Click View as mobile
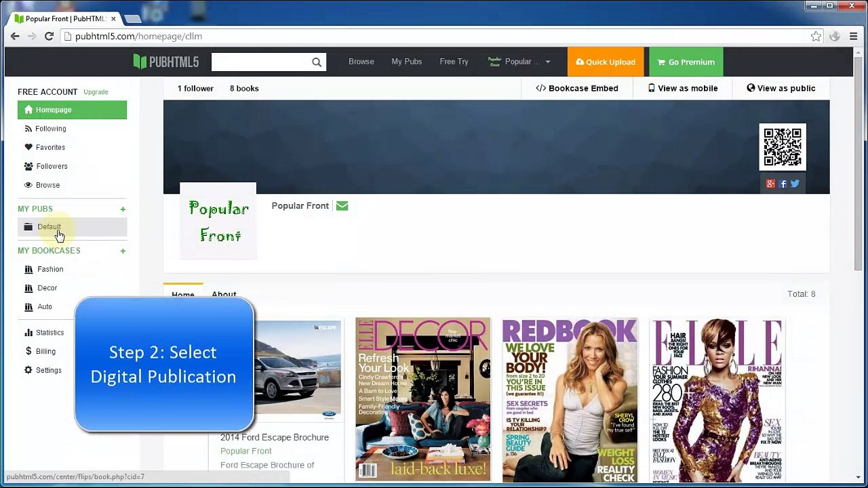868x488 pixels. [683, 88]
